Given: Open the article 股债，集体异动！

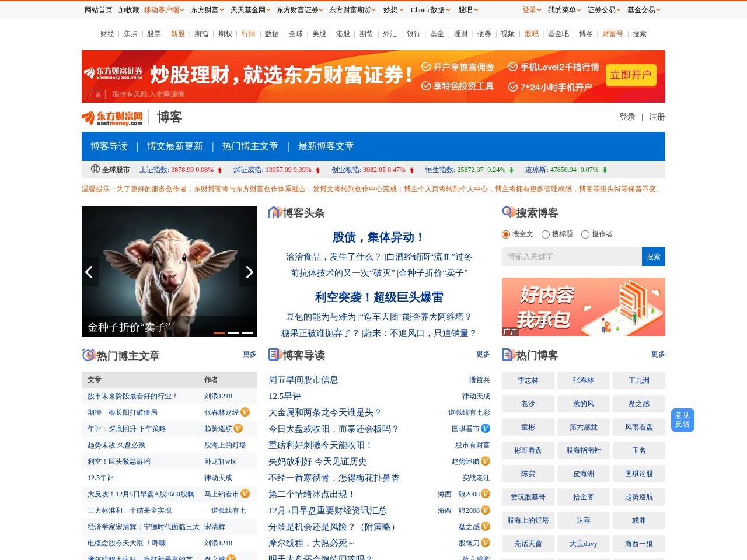Looking at the screenshot, I should tap(378, 237).
